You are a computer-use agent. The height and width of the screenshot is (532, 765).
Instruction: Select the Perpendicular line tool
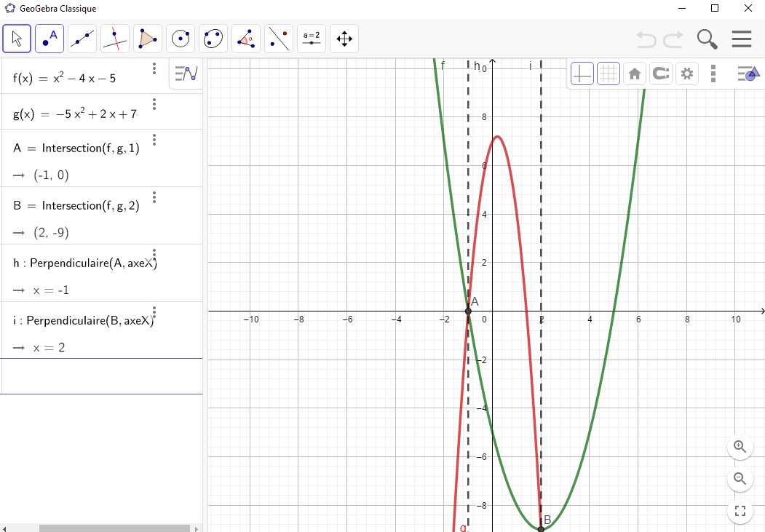115,39
